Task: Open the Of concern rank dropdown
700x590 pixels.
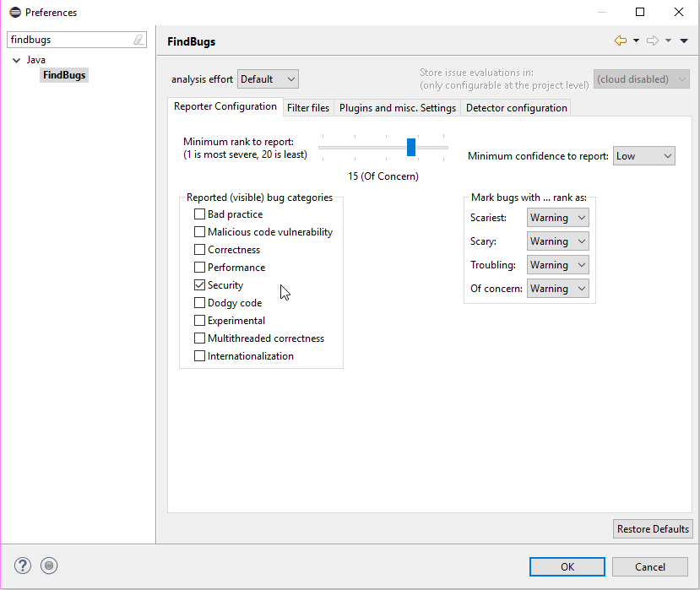Action: point(557,289)
